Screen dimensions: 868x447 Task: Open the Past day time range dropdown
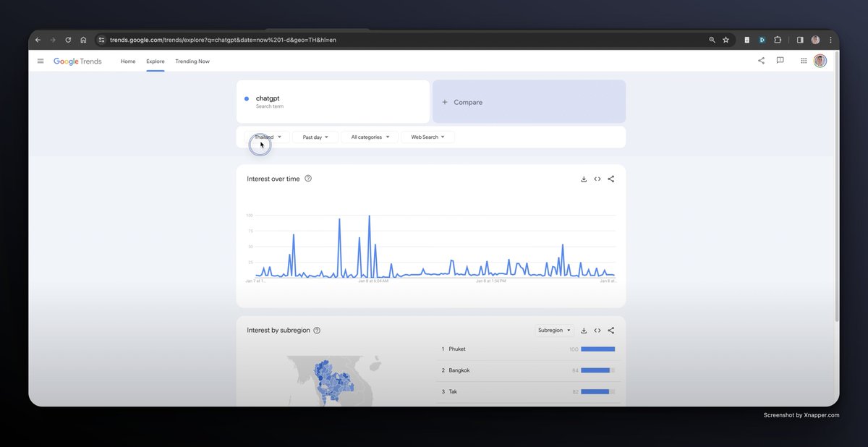coord(315,137)
